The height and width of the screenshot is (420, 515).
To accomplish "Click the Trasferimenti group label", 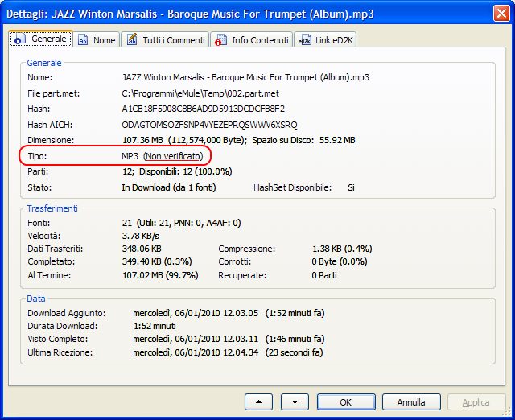I will [52, 208].
